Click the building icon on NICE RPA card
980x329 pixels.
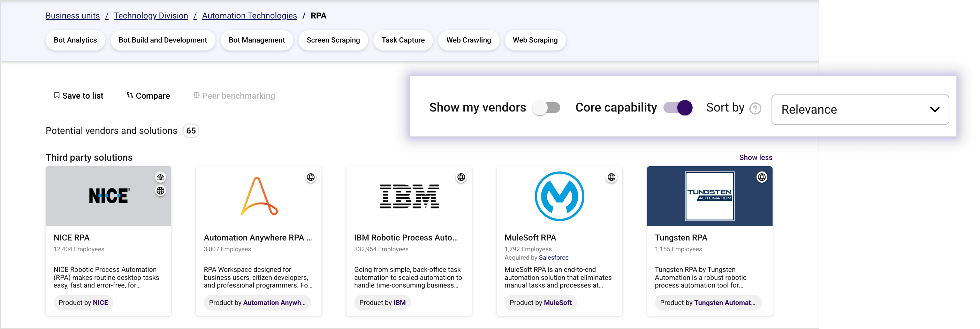[160, 177]
